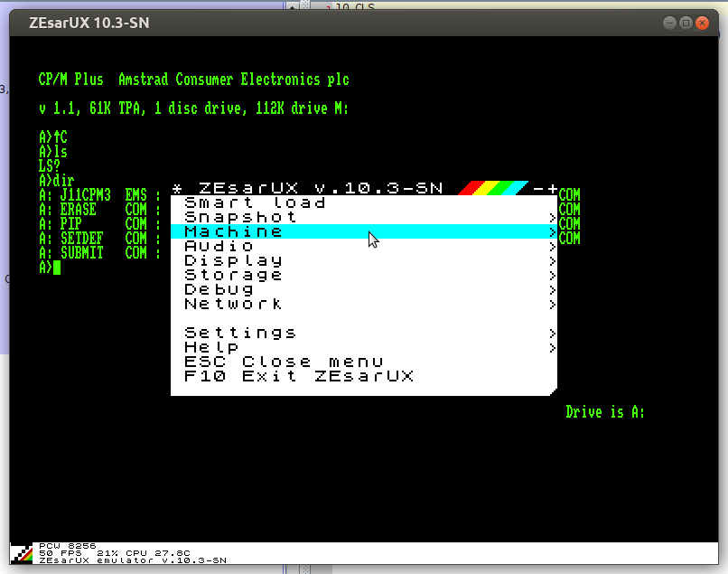The width and height of the screenshot is (728, 574).
Task: Click F10 Exit ZEsarUX entry
Action: pos(363,376)
